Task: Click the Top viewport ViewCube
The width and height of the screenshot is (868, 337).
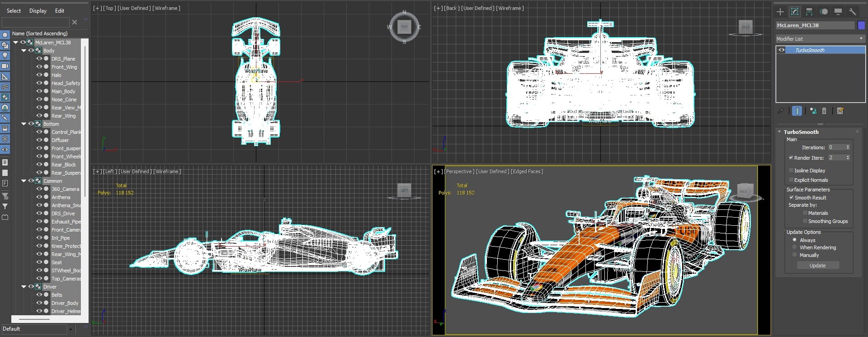Action: (404, 27)
